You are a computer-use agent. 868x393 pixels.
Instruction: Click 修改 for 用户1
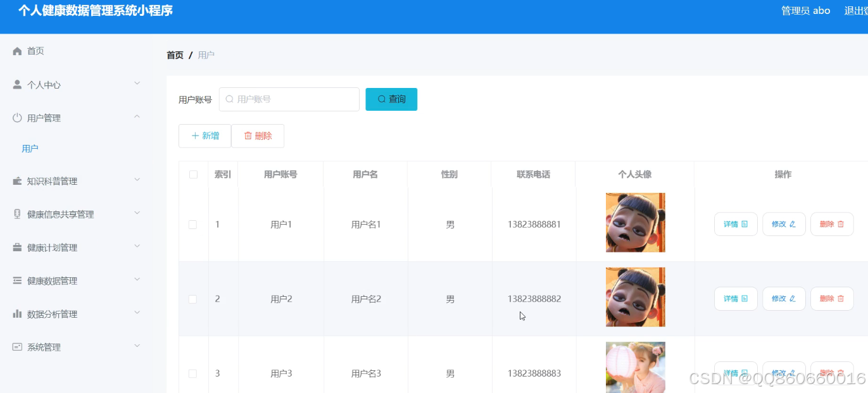point(784,224)
